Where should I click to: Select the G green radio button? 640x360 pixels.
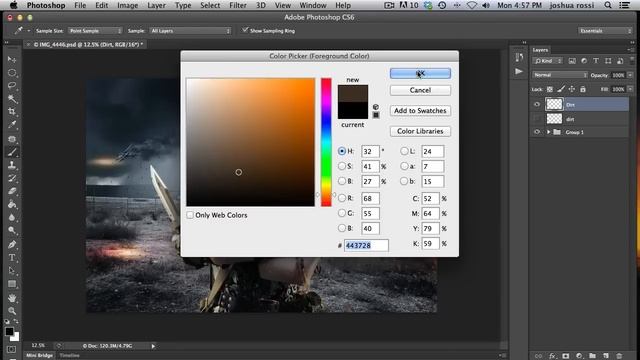tap(342, 213)
